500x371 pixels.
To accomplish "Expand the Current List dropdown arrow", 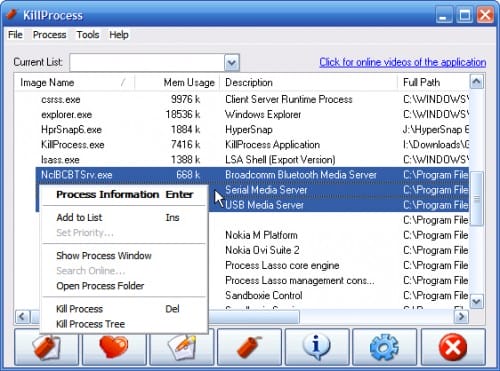I will point(232,63).
